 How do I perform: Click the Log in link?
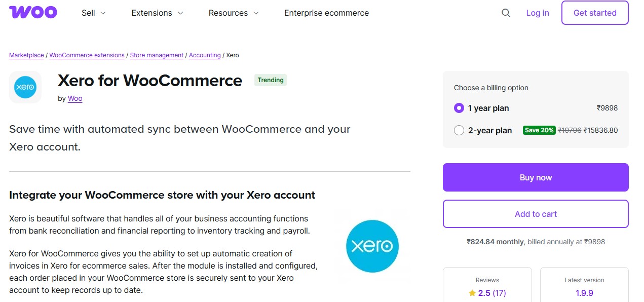(537, 13)
